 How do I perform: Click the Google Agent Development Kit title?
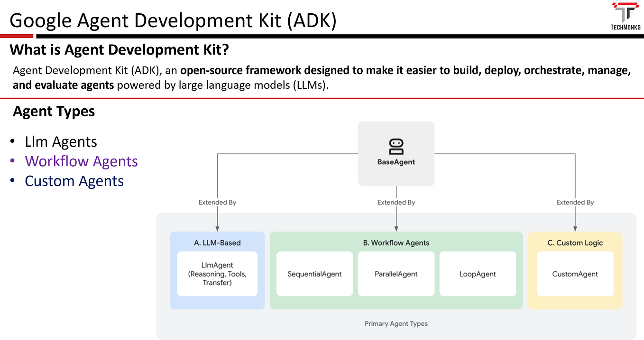click(173, 20)
